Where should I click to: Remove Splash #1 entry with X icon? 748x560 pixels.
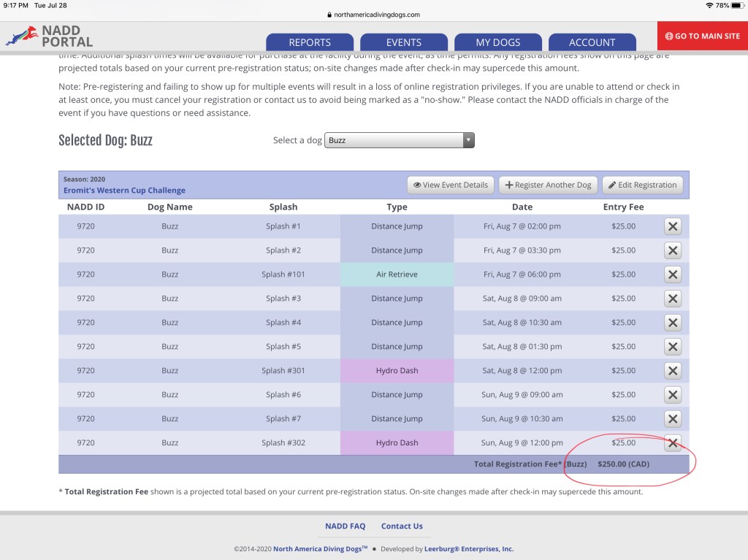(x=673, y=226)
